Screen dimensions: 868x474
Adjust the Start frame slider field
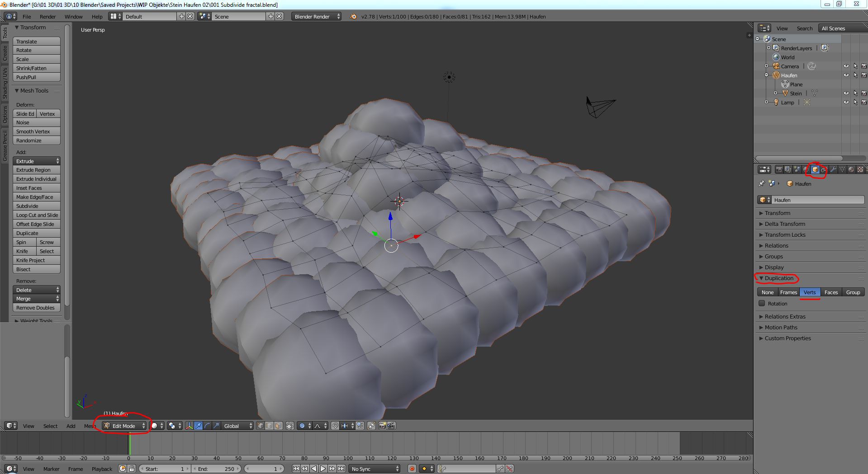coord(165,469)
